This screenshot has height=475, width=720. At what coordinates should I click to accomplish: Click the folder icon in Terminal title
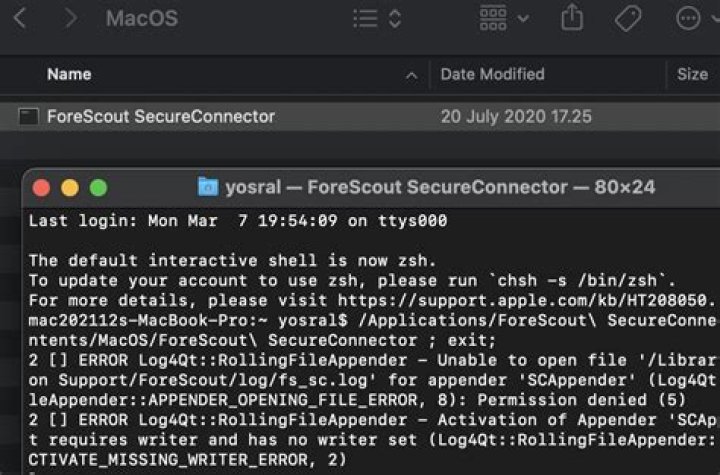pos(208,187)
